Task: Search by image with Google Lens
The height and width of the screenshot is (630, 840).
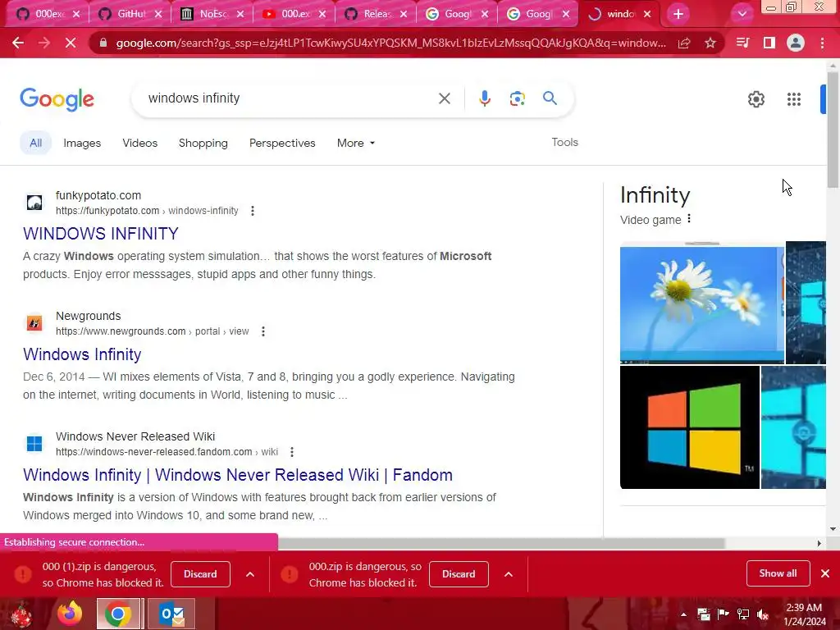Action: [x=517, y=98]
